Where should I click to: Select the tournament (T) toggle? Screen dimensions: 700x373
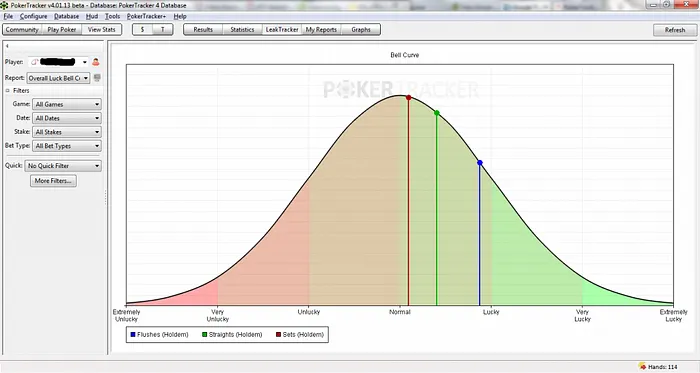pos(162,29)
